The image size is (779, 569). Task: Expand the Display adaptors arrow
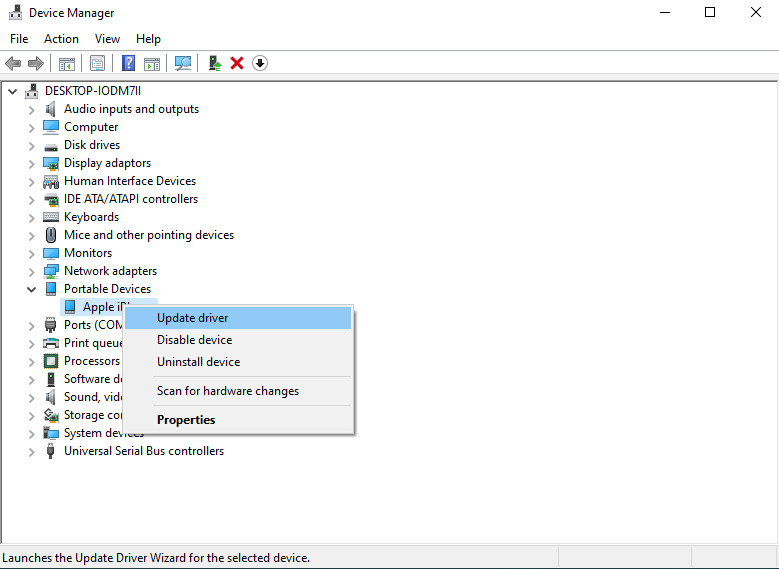(32, 164)
